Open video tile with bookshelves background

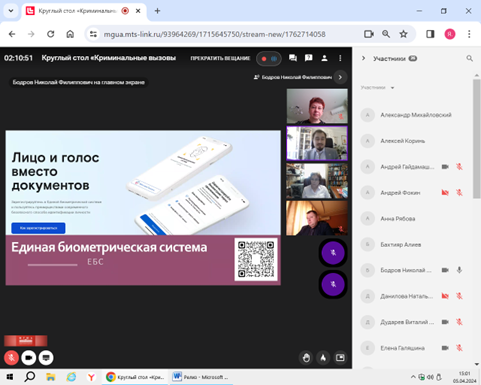click(x=317, y=181)
